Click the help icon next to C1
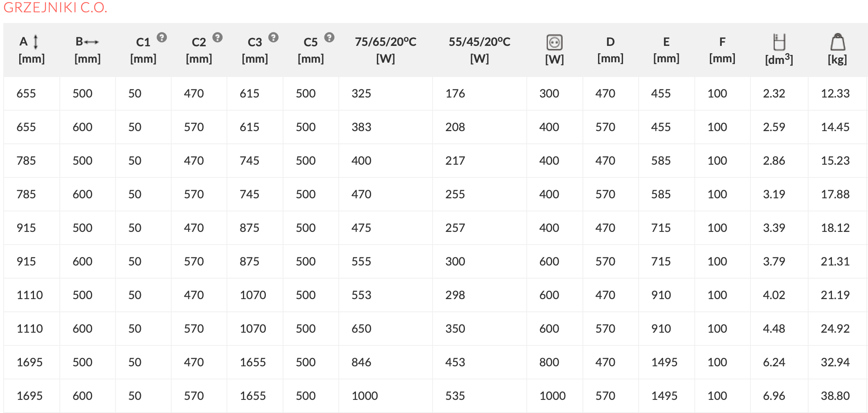868x413 pixels. coord(162,38)
